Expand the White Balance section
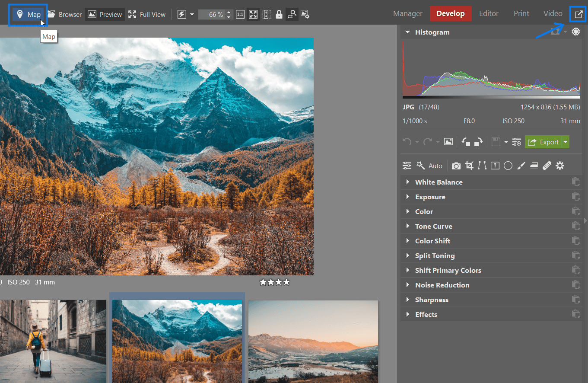The height and width of the screenshot is (383, 588). point(439,182)
